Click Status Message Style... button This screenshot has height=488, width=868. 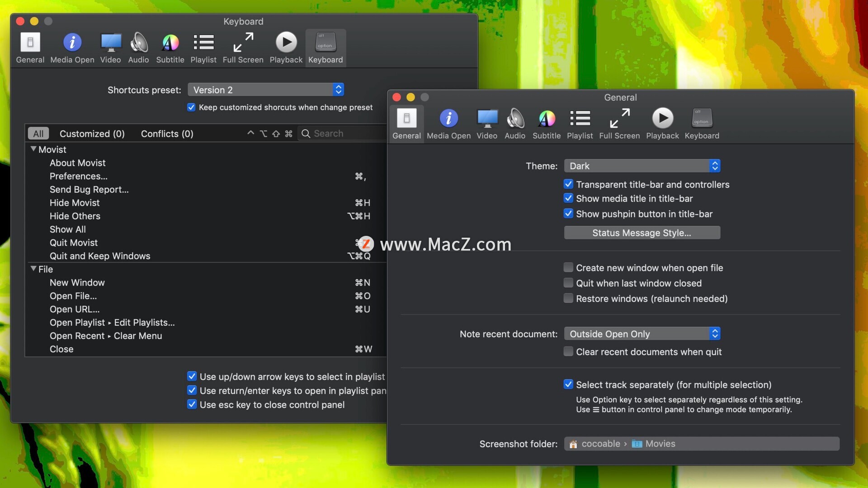point(642,233)
